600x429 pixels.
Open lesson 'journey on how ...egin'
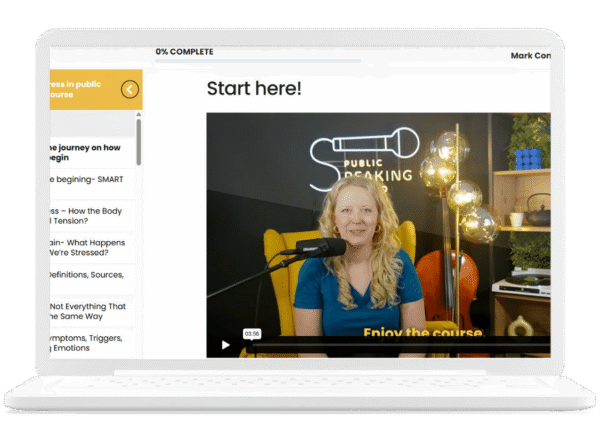pos(92,153)
